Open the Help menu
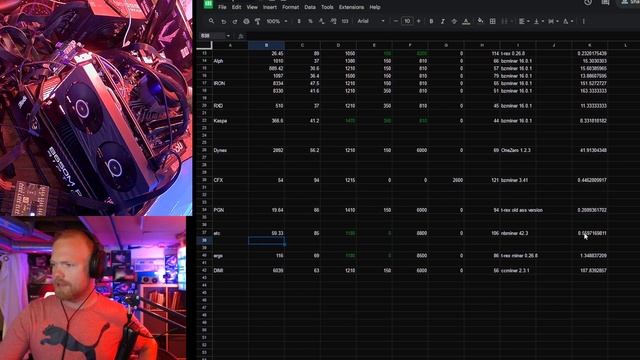This screenshot has width=640, height=360. point(375,7)
